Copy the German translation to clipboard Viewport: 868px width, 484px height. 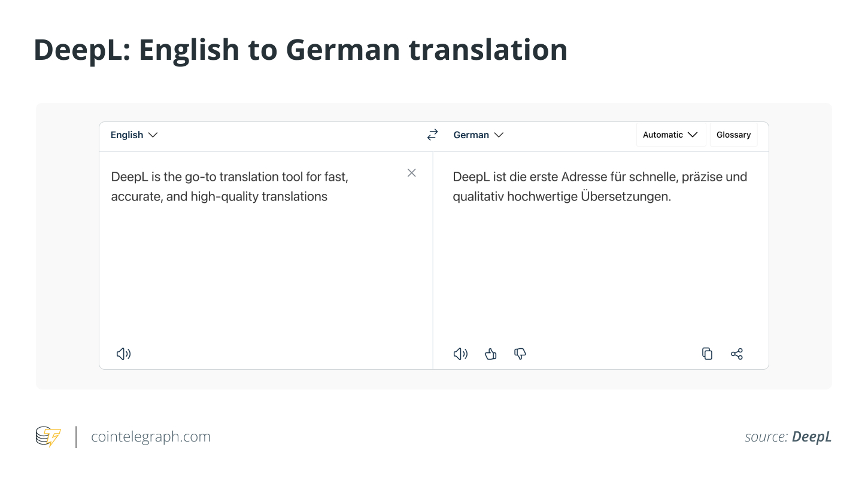(x=707, y=354)
